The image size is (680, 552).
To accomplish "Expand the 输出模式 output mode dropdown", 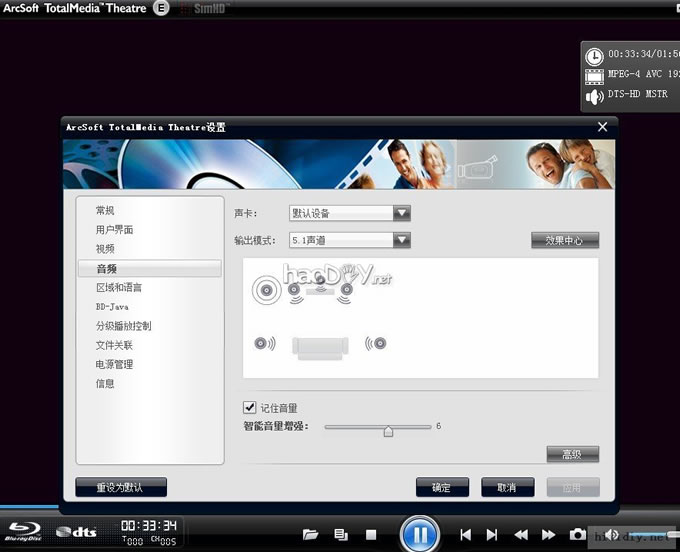I will (x=401, y=240).
